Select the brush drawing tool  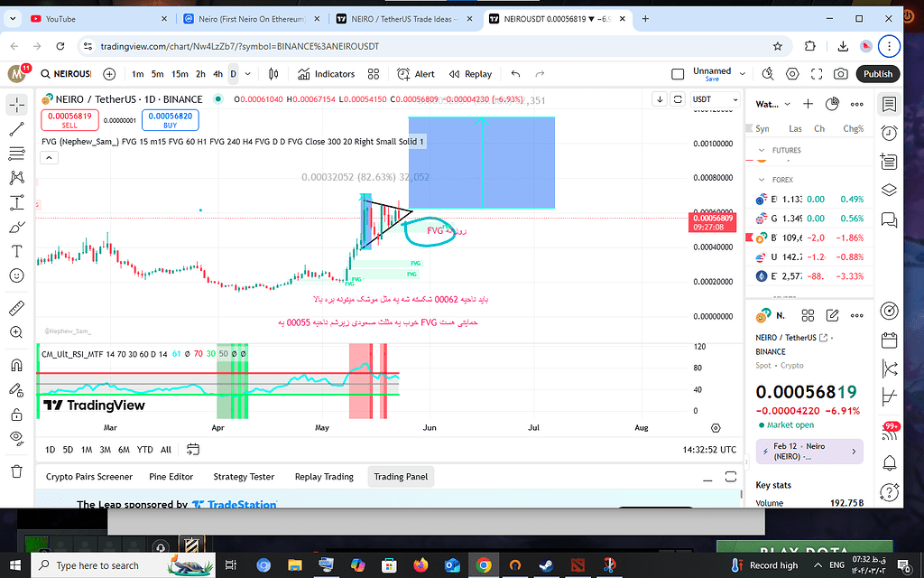pos(17,227)
